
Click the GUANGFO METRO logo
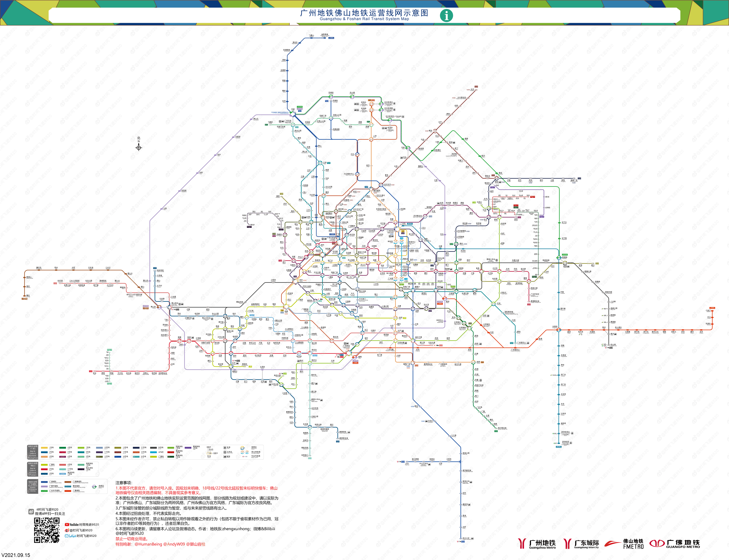[x=675, y=544]
